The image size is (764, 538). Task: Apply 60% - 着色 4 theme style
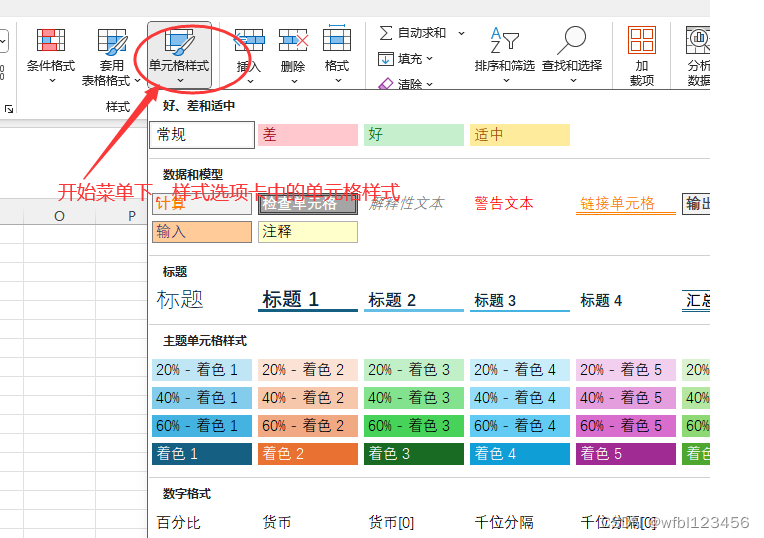pyautogui.click(x=520, y=426)
